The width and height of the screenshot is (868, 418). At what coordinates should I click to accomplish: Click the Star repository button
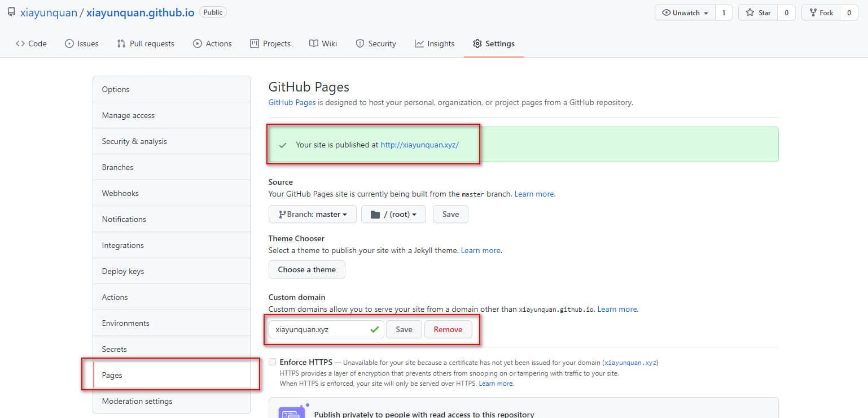(757, 12)
